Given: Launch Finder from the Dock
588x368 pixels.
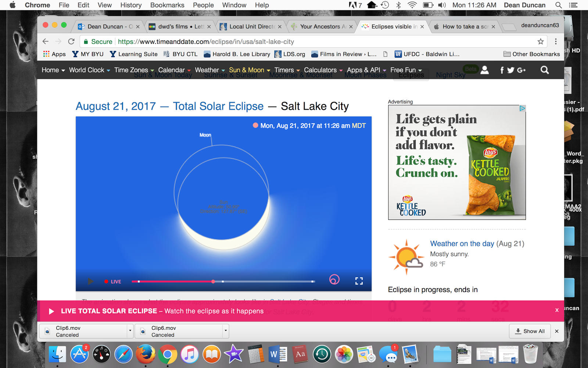Looking at the screenshot, I should 57,355.
